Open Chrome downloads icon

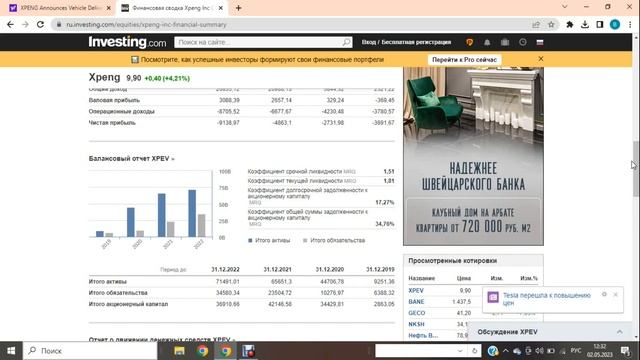coord(585,24)
